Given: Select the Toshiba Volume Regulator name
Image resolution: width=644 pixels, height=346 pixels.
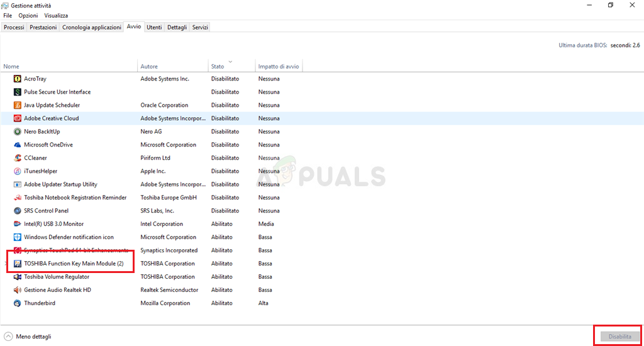Looking at the screenshot, I should tap(57, 277).
